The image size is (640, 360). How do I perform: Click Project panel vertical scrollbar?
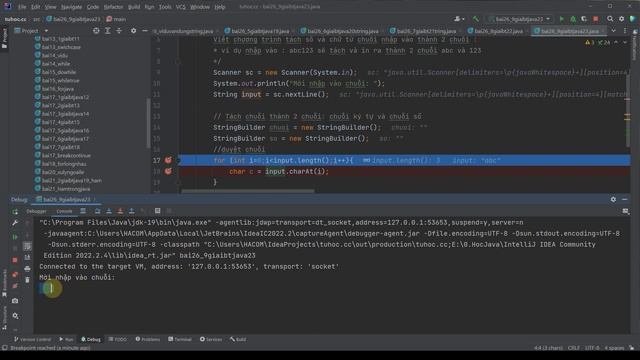coord(148,122)
